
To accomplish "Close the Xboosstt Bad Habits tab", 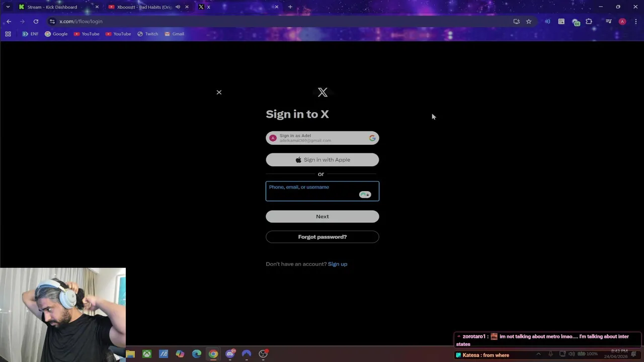I will click(x=187, y=7).
